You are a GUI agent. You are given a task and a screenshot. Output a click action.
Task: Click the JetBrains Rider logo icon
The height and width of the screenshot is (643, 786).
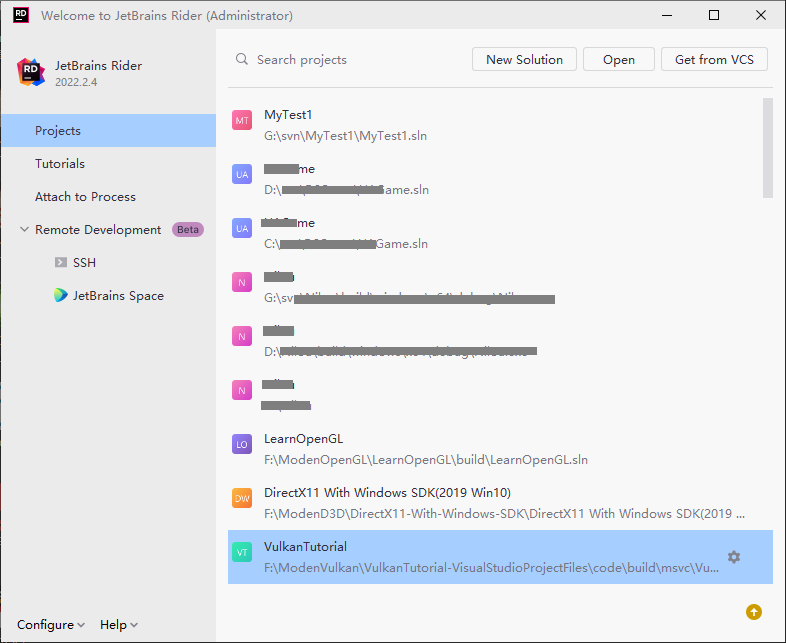pyautogui.click(x=31, y=72)
